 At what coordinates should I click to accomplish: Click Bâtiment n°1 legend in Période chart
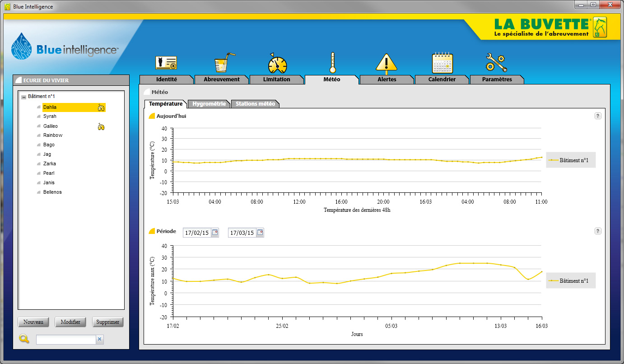(x=571, y=280)
